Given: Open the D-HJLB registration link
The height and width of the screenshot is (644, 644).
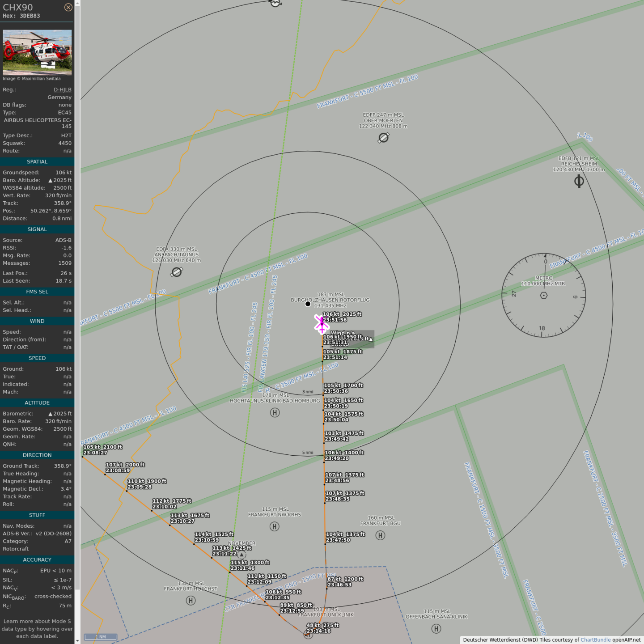Looking at the screenshot, I should click(63, 89).
